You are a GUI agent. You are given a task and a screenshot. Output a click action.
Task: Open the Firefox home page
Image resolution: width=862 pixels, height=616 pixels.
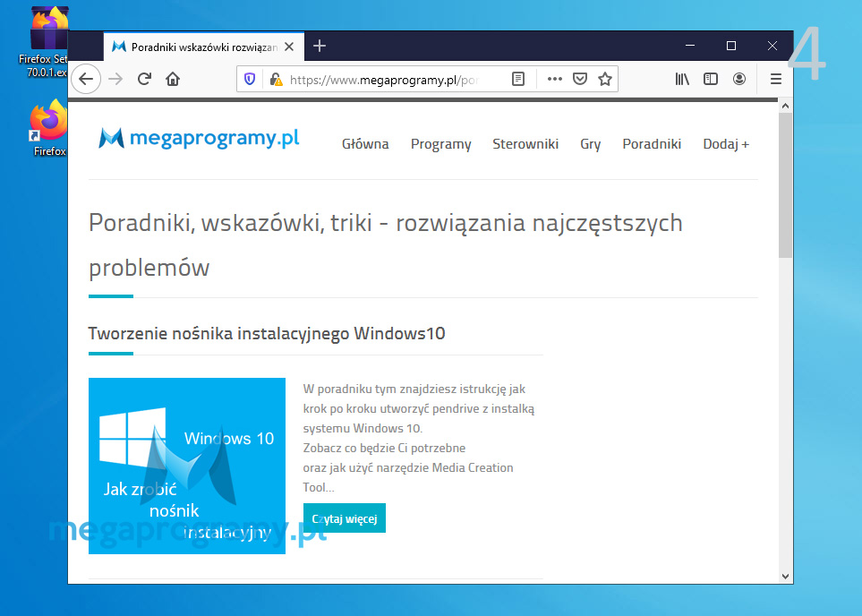(x=173, y=79)
